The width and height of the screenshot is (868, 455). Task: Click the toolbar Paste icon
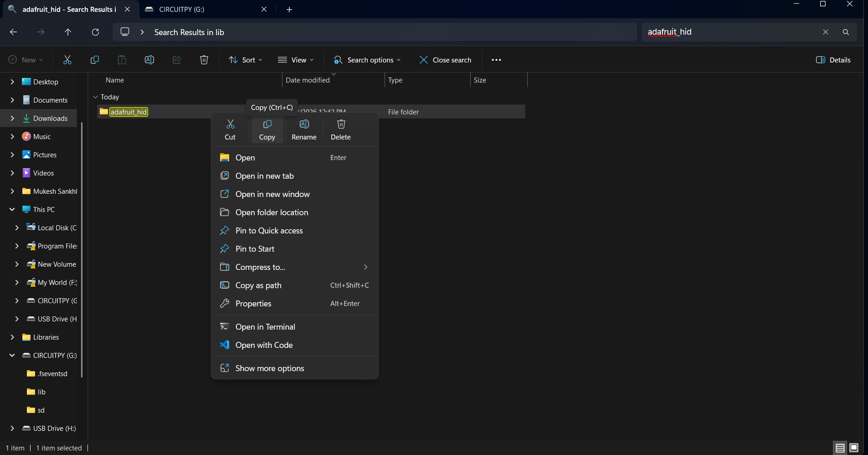pyautogui.click(x=122, y=60)
